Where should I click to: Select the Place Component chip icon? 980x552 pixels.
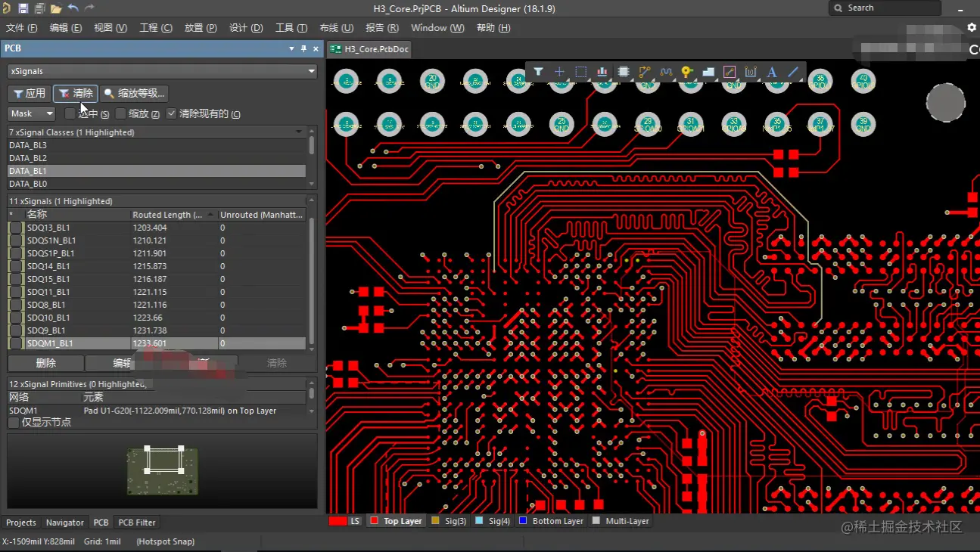pyautogui.click(x=624, y=72)
